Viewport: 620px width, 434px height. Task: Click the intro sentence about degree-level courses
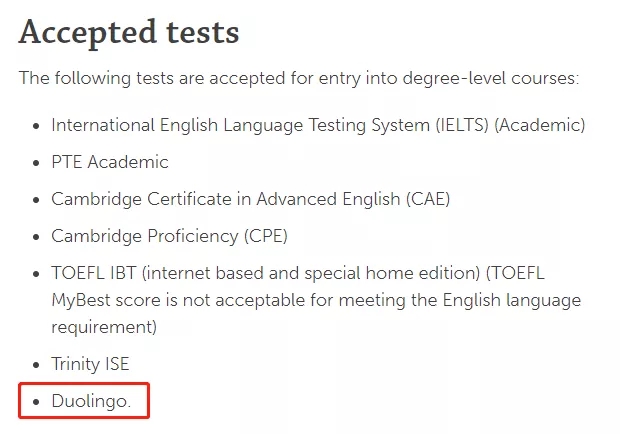[299, 78]
